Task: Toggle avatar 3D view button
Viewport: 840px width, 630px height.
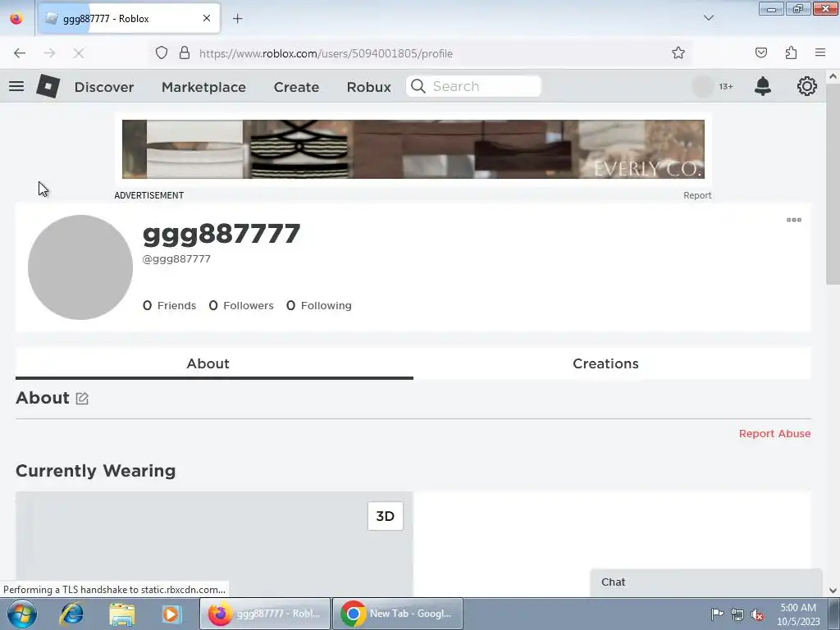Action: [386, 516]
